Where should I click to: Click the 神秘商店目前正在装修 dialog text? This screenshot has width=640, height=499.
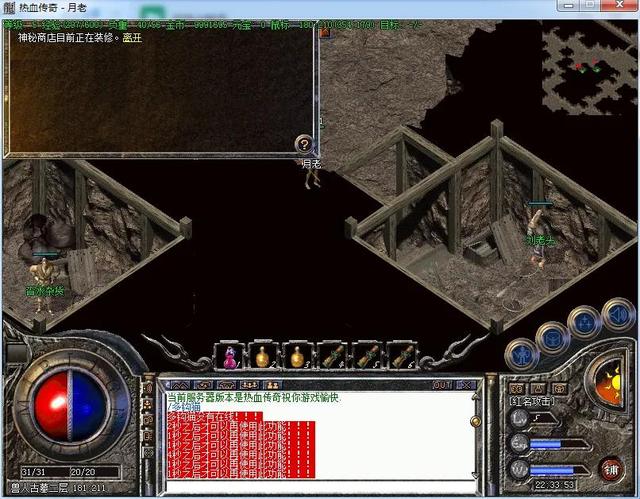click(68, 38)
